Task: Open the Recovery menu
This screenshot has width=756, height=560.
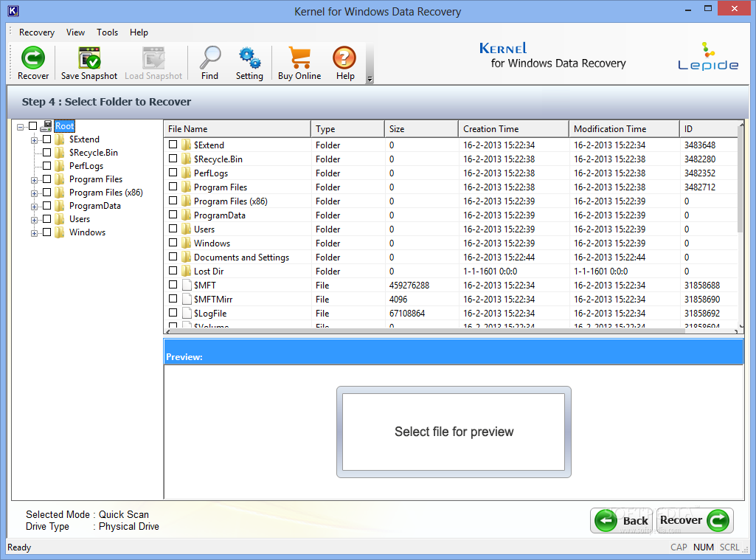Action: [37, 32]
